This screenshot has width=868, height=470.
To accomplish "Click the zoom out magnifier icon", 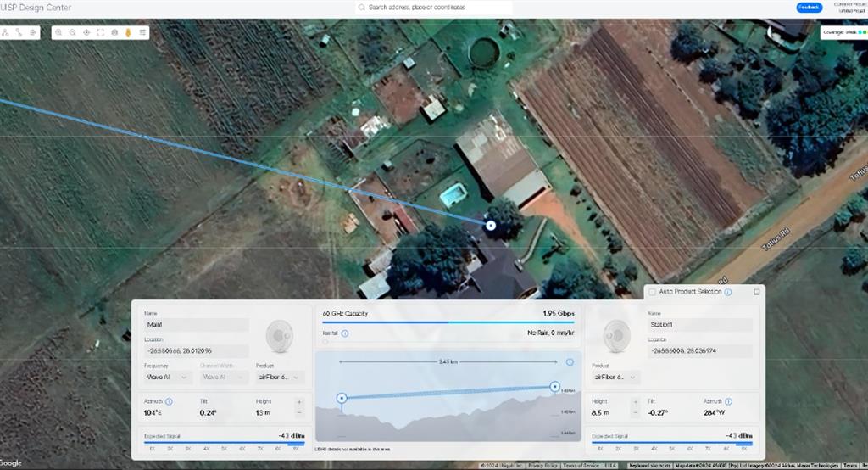I will click(x=72, y=32).
